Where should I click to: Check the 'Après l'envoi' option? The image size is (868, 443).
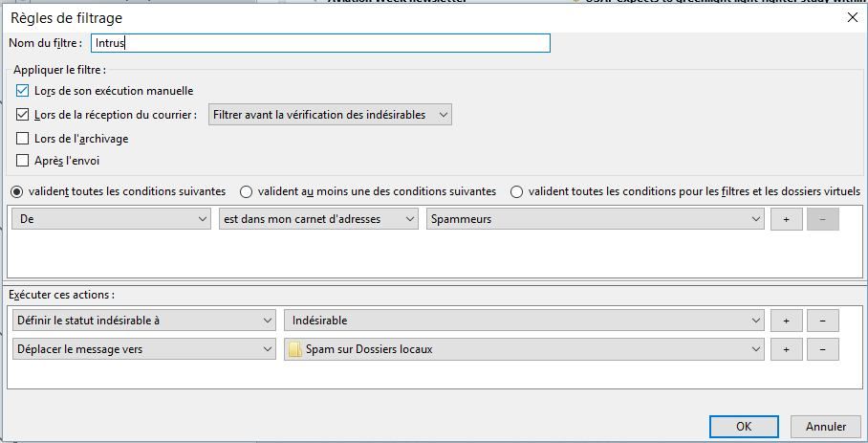click(x=23, y=161)
